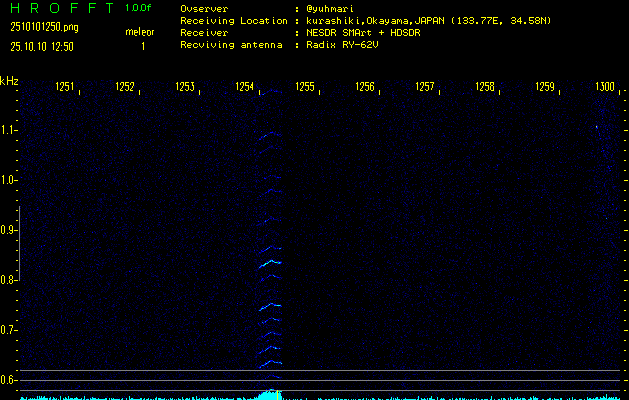The width and height of the screenshot is (629, 400).
Task: Click the 1254 time marker
Action: [245, 87]
